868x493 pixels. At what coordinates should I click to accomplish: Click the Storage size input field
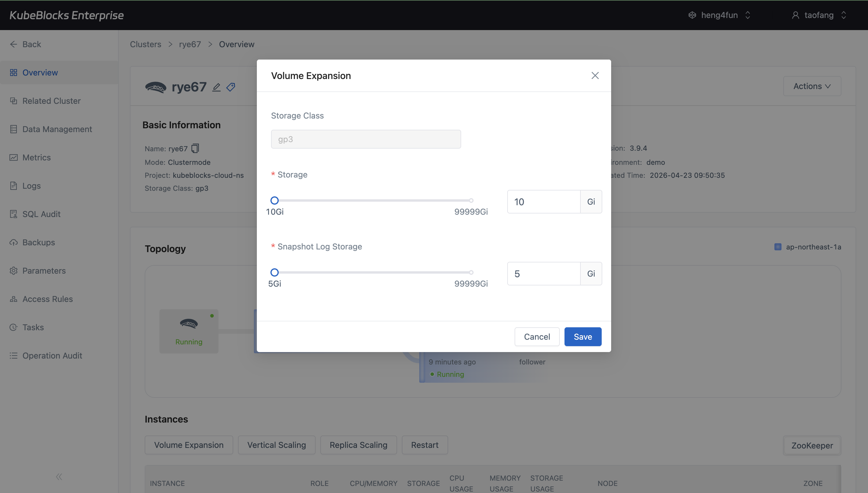point(543,202)
